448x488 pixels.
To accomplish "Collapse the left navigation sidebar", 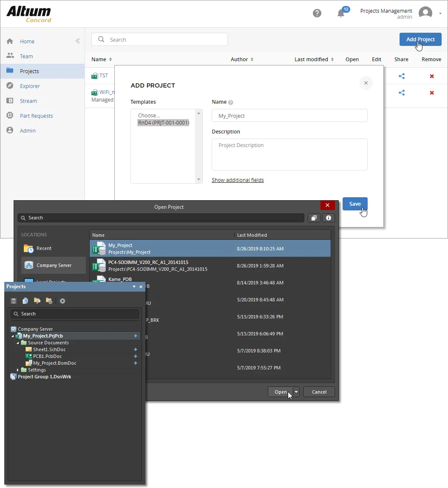I will tap(78, 41).
